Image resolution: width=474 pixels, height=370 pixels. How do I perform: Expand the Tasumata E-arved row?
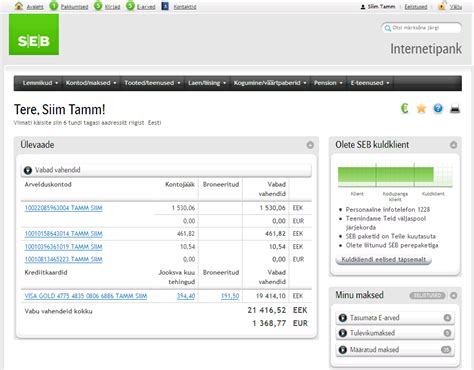343,318
